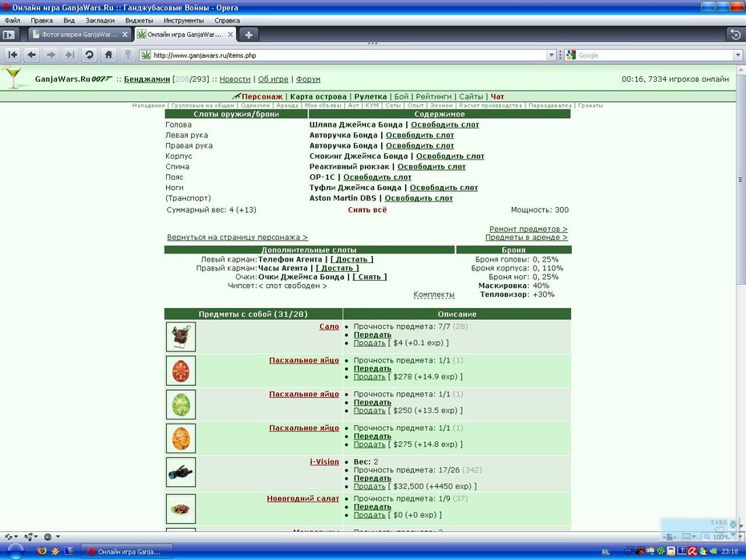Viewport: 746px width, 560px height.
Task: Open the Виджеты menu
Action: [139, 21]
